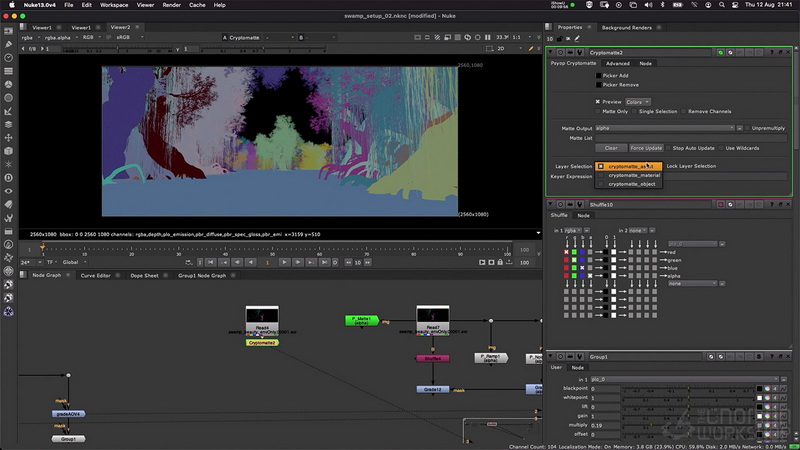The height and width of the screenshot is (450, 800).
Task: Click the Read4 node thumbnail
Action: tap(262, 318)
